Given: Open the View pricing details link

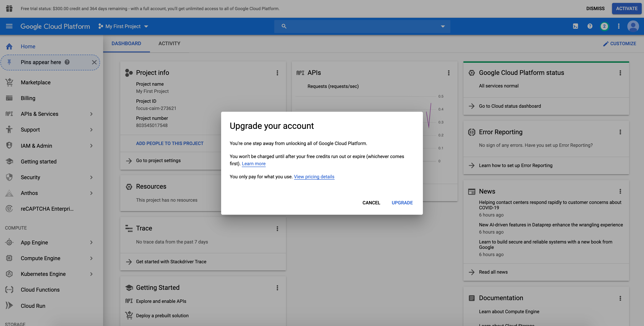Looking at the screenshot, I should 314,176.
